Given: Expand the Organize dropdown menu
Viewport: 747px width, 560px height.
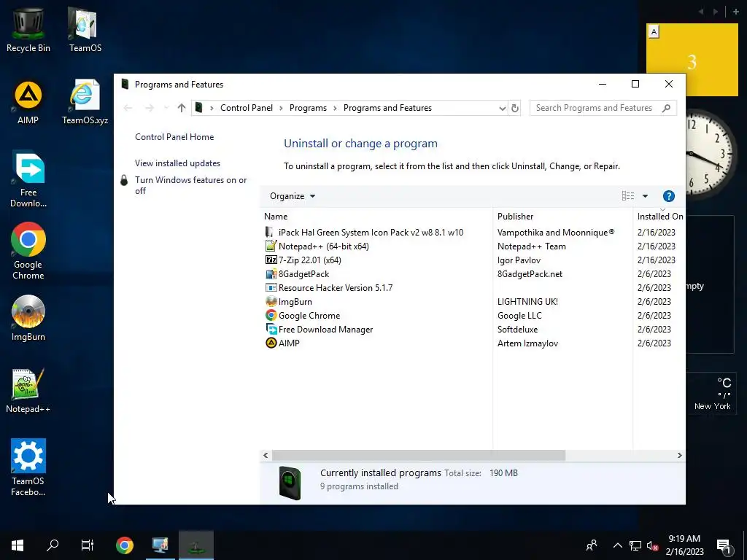Looking at the screenshot, I should click(293, 196).
